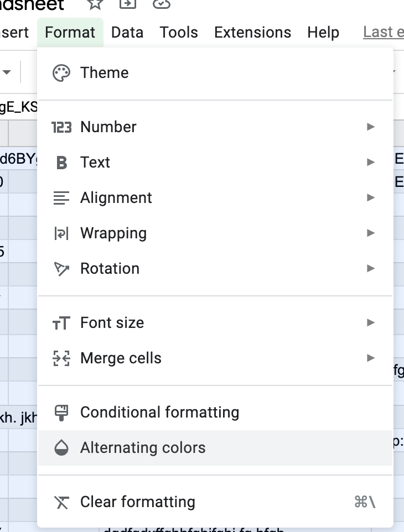
Task: Click the Wrapping icon
Action: tap(61, 233)
